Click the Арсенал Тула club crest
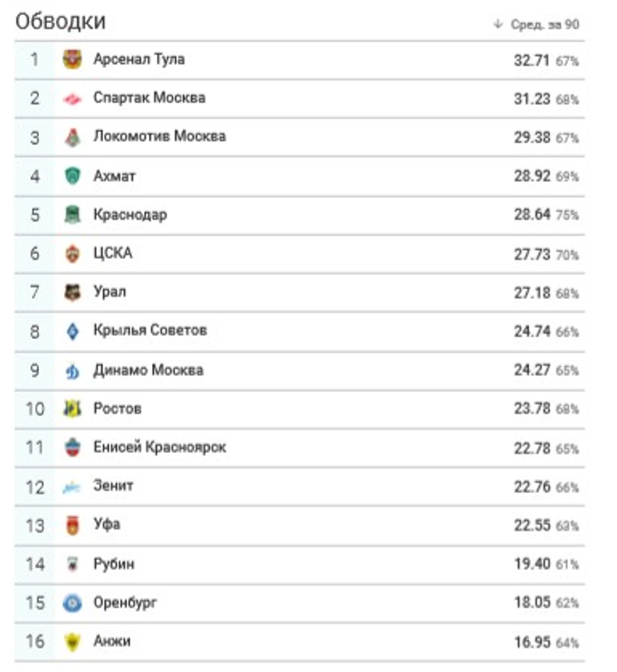This screenshot has height=672, width=617. coord(72,59)
